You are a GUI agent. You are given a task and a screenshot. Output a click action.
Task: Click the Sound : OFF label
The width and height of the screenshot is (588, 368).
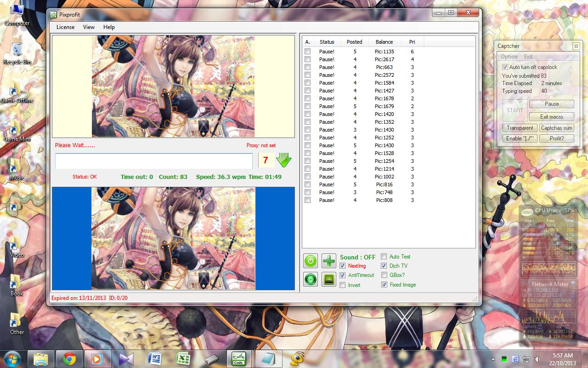tap(357, 257)
